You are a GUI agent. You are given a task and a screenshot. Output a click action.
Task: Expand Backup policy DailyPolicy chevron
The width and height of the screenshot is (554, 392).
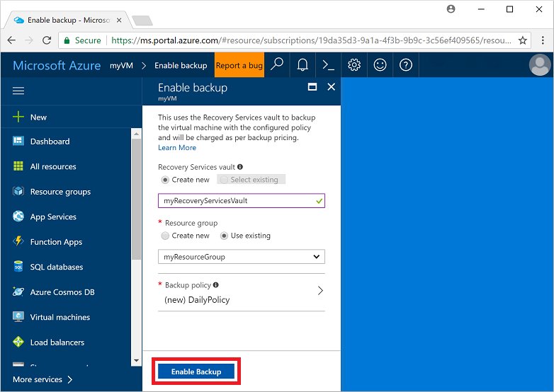click(320, 291)
